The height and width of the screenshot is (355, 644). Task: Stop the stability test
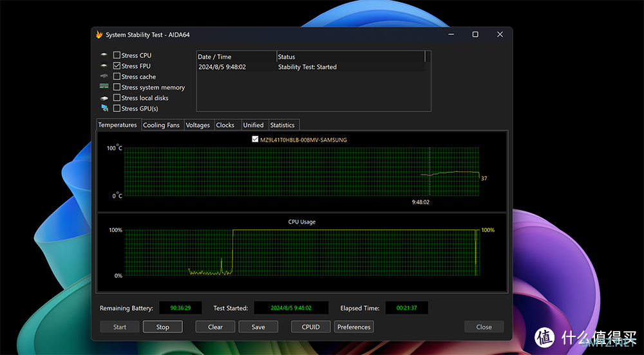(x=163, y=327)
